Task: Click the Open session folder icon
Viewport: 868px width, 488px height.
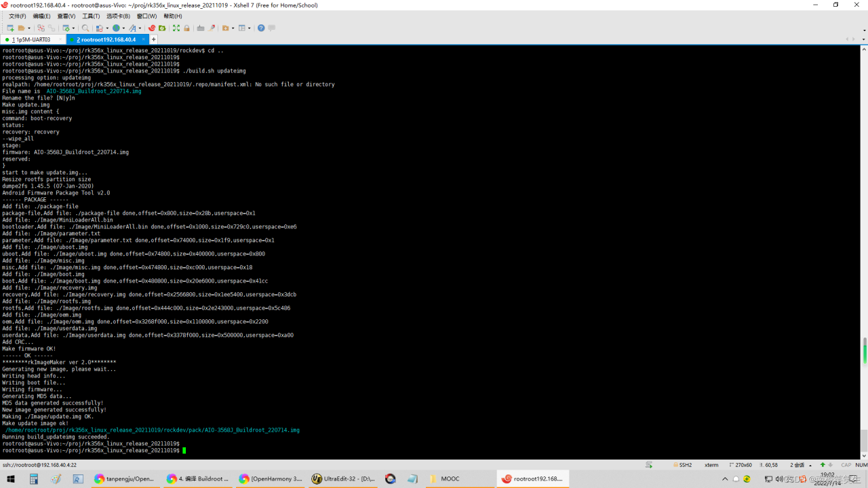Action: (22, 28)
